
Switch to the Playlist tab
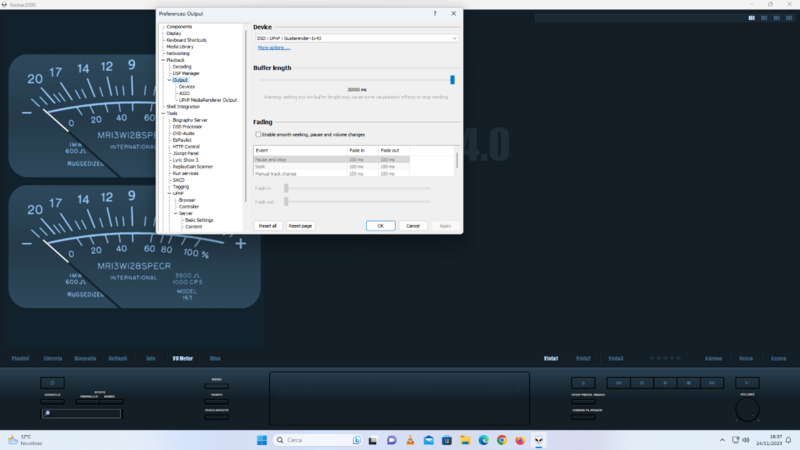point(20,357)
